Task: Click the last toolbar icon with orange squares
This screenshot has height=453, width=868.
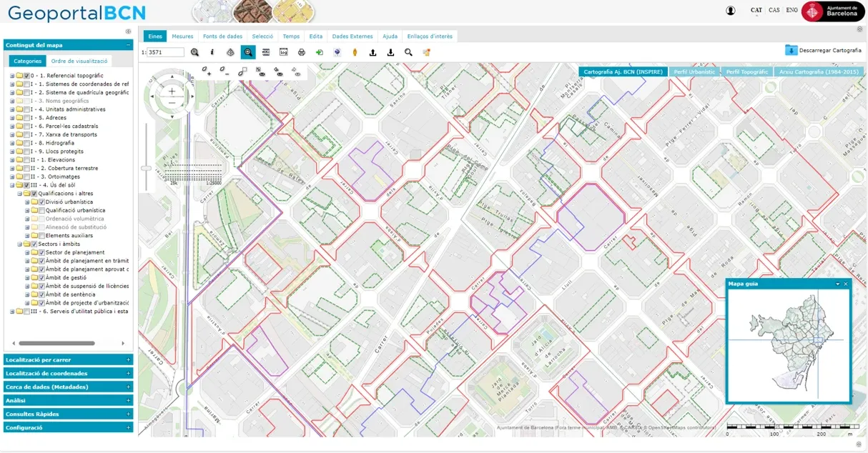Action: click(426, 52)
